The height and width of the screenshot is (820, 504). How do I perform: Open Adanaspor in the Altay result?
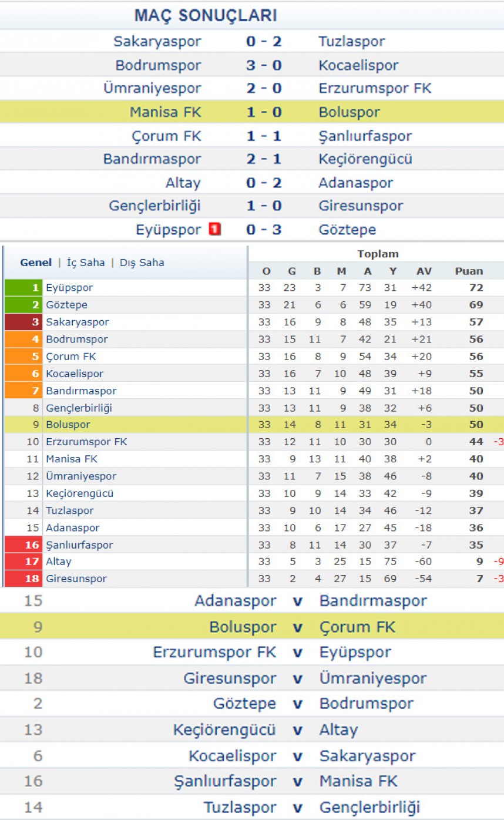(356, 183)
